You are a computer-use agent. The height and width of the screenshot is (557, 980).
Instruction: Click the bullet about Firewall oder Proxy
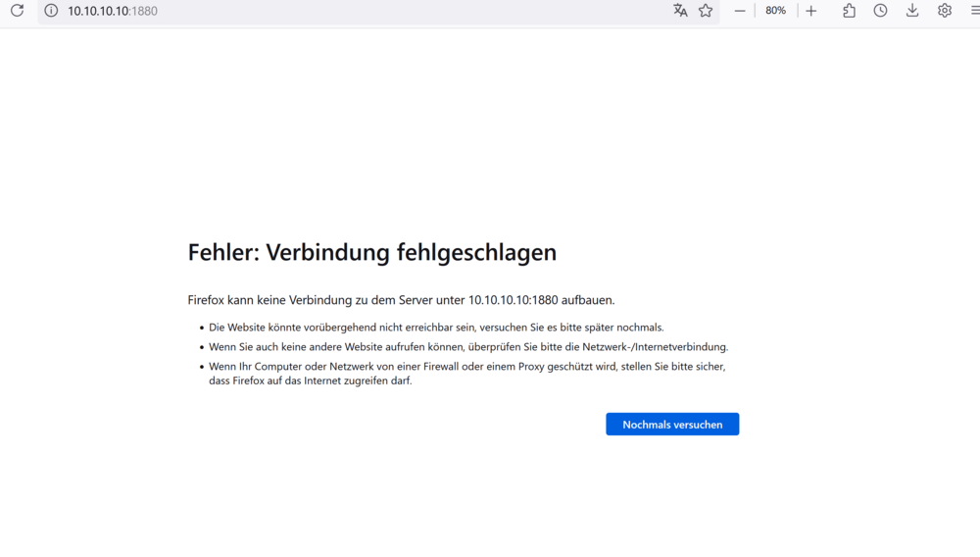pos(466,374)
